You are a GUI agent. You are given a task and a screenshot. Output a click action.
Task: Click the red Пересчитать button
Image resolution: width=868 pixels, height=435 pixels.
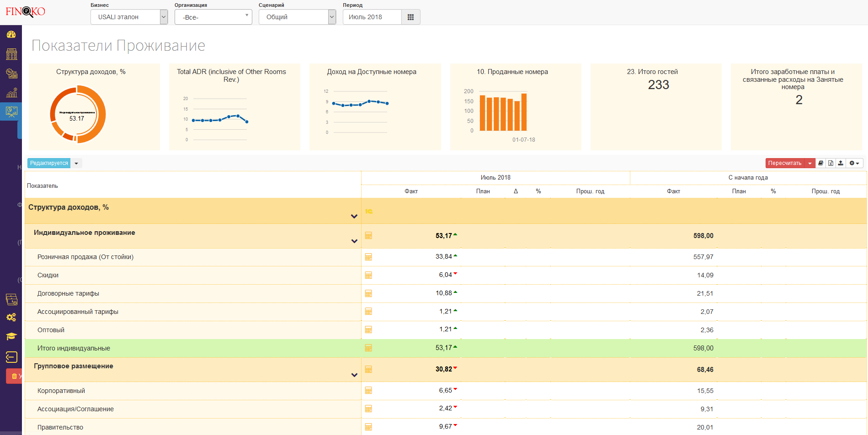[785, 163]
